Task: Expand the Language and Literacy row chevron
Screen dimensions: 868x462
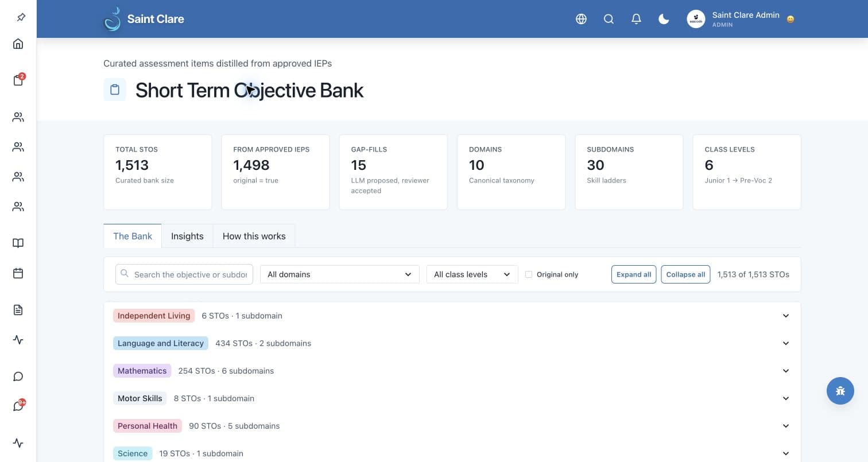Action: point(786,343)
